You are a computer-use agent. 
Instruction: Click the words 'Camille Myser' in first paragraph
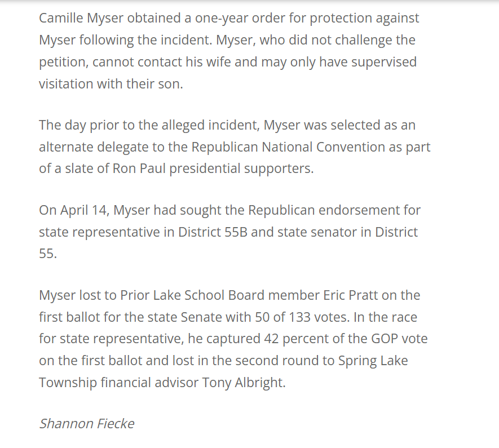(81, 18)
